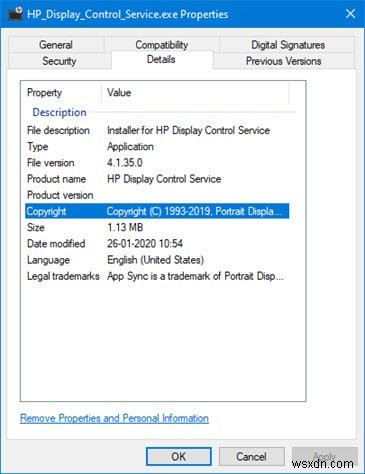
Task: Select the Date modified row
Action: tap(157, 244)
